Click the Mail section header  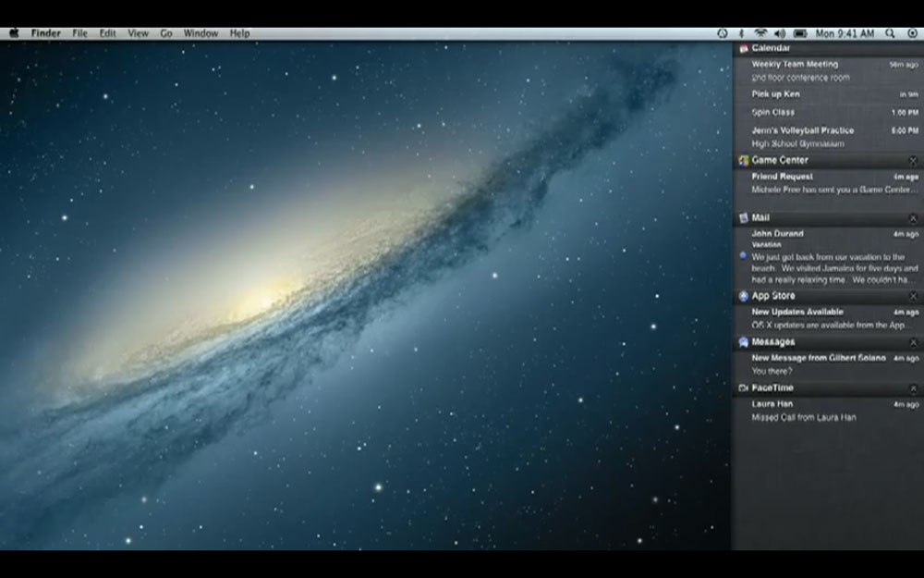tap(828, 218)
